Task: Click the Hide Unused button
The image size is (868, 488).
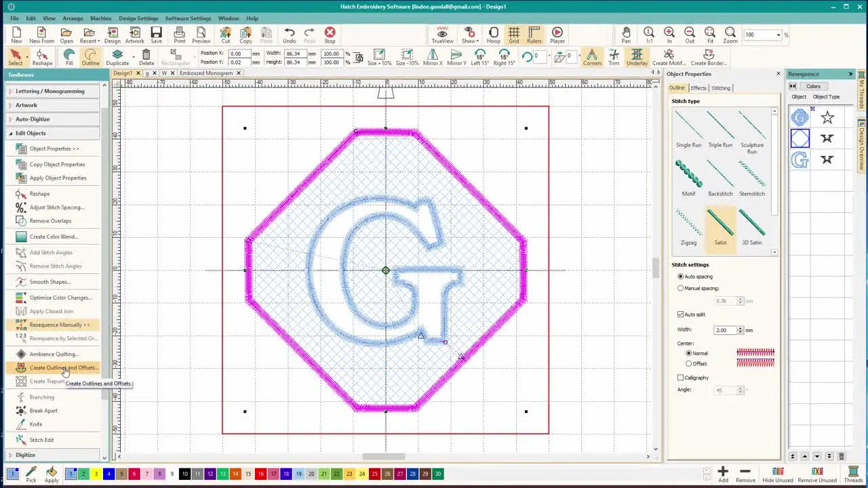Action: point(778,473)
